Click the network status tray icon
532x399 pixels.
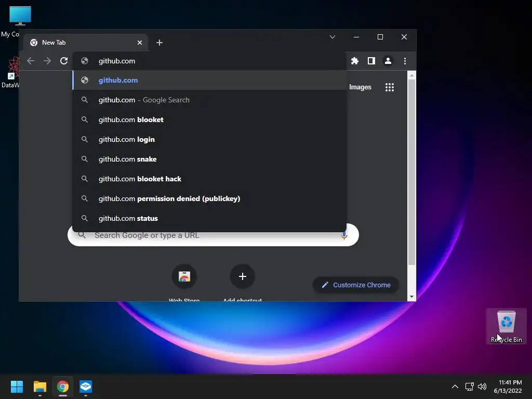click(469, 387)
